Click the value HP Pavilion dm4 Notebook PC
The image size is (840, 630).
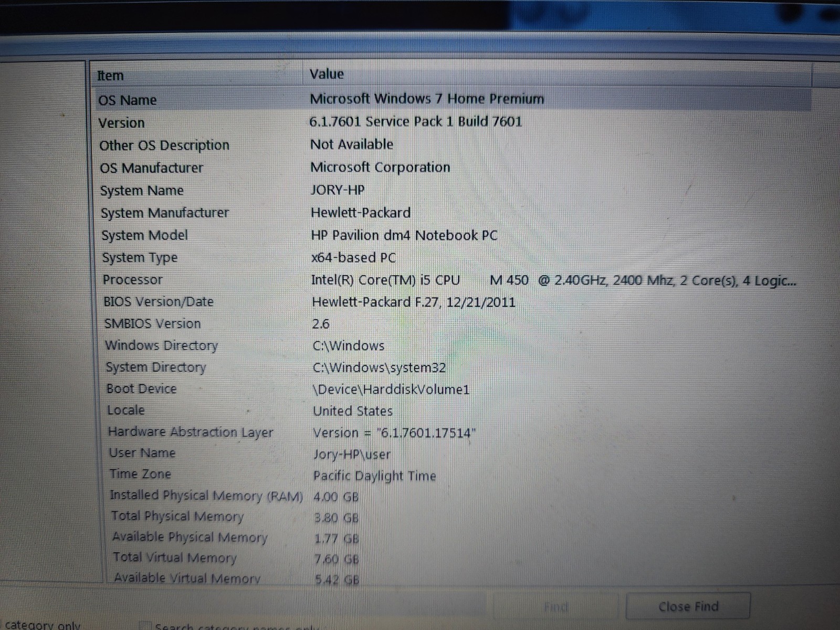point(404,235)
